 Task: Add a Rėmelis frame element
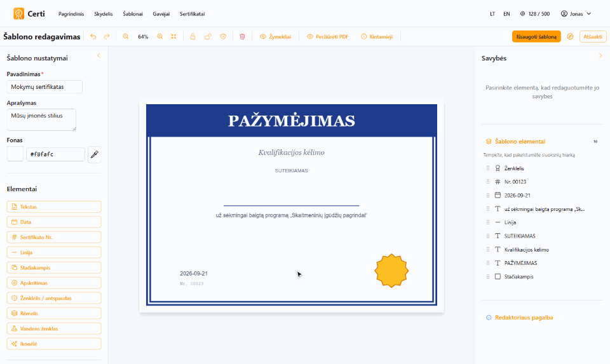(54, 313)
